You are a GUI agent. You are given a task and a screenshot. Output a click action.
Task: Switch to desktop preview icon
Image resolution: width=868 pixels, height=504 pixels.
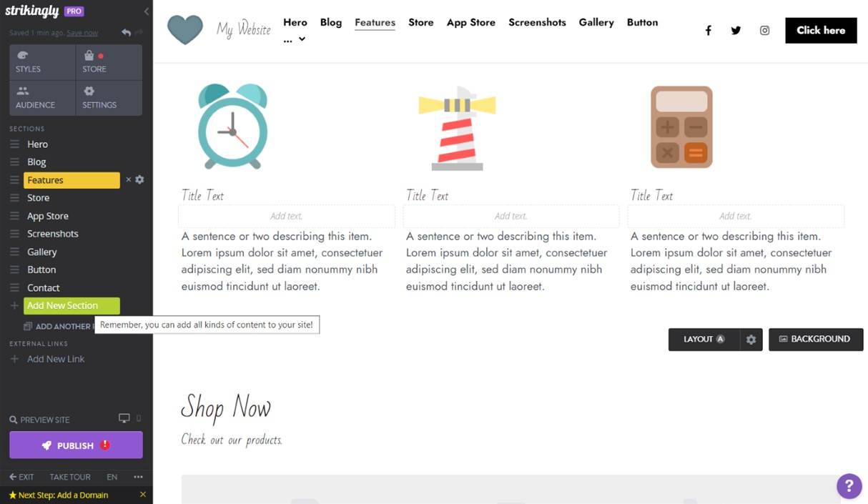pyautogui.click(x=124, y=418)
